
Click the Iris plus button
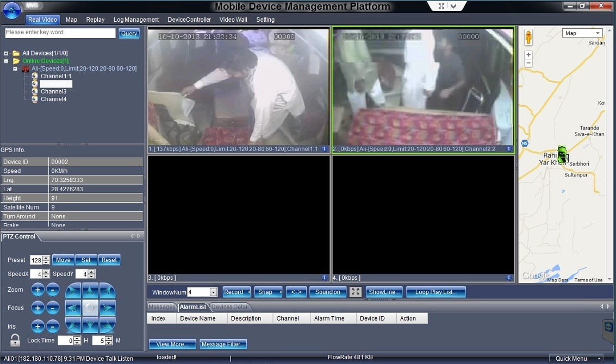coord(38,327)
